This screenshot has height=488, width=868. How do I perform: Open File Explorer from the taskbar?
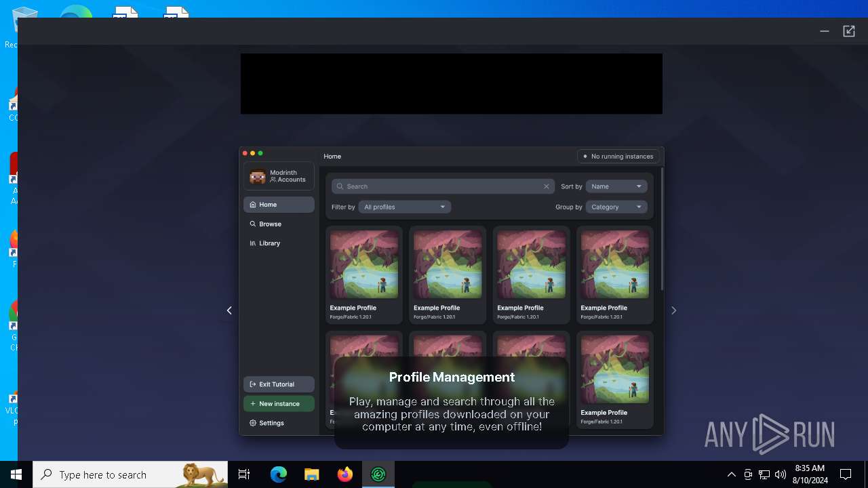pos(311,474)
